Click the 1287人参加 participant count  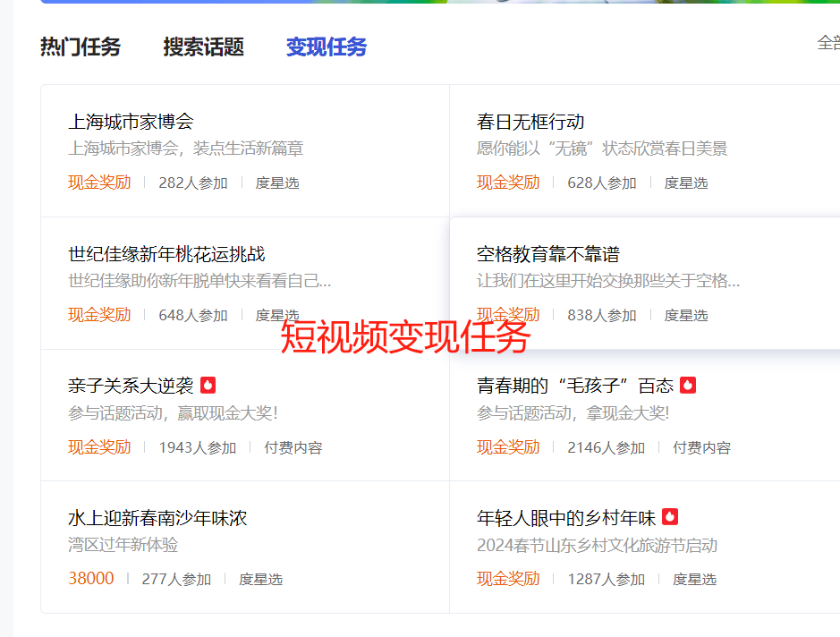tap(607, 580)
